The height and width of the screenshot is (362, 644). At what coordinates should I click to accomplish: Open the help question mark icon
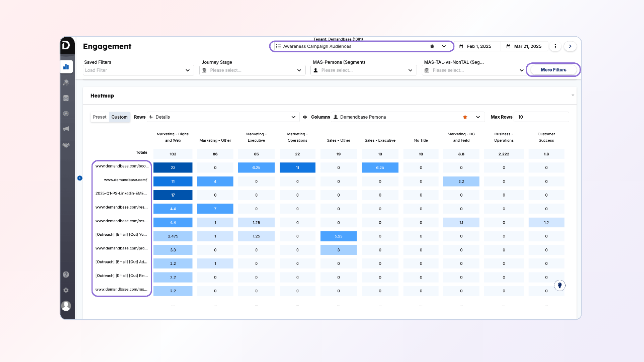66,275
